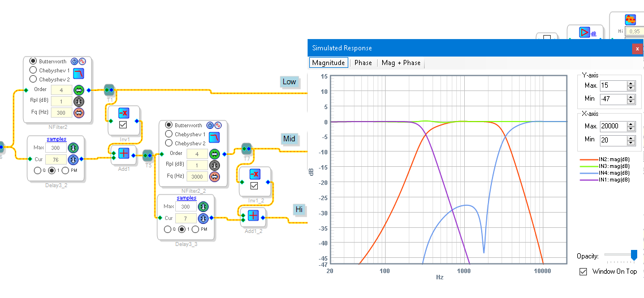Click the orange waveform icon above Hi field

[x=630, y=20]
